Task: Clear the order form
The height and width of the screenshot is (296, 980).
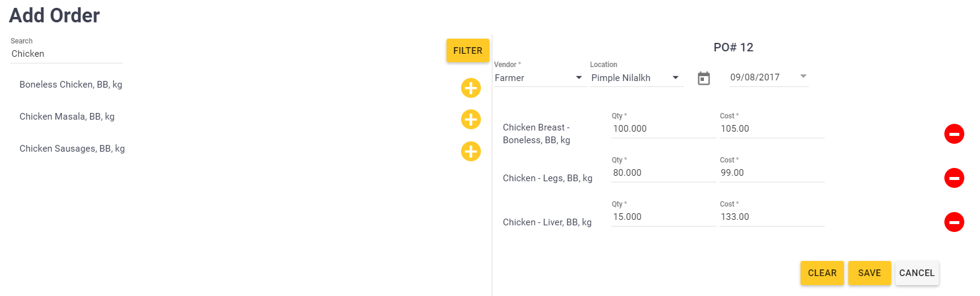Action: pos(822,273)
